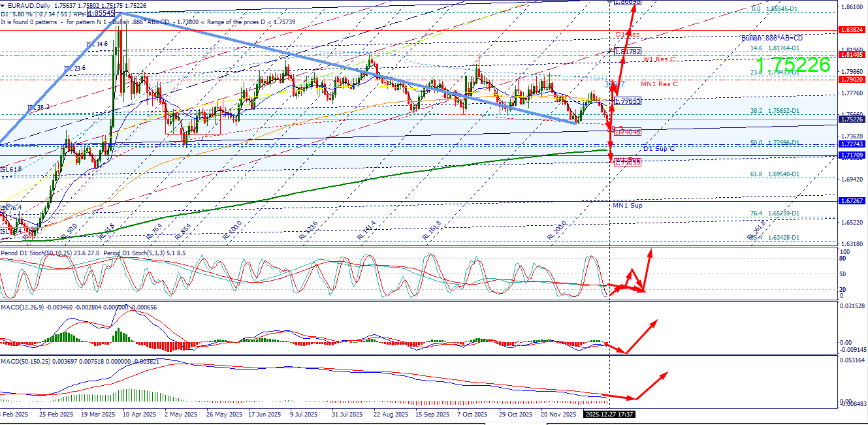
Task: Select the 'Bullish .886 AB=CD' pattern label
Action: coord(772,38)
